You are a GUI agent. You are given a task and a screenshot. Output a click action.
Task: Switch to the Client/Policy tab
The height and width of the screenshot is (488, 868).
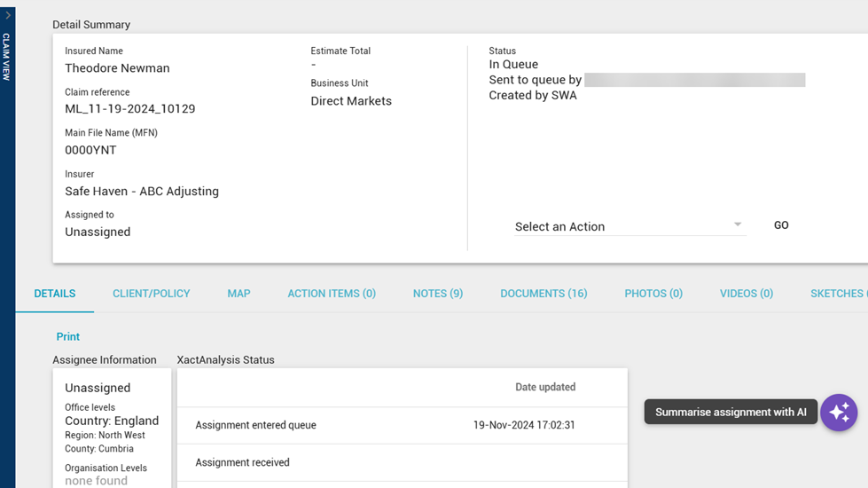pyautogui.click(x=151, y=294)
